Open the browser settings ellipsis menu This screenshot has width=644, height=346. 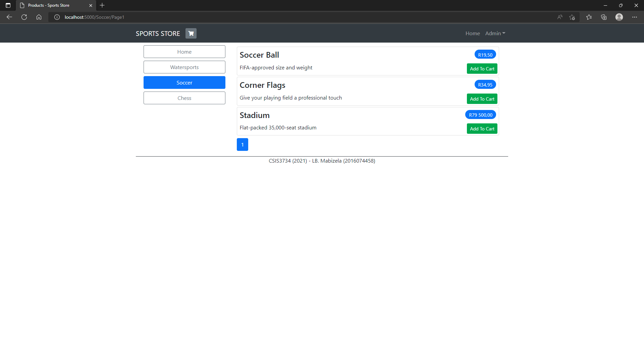tap(635, 17)
